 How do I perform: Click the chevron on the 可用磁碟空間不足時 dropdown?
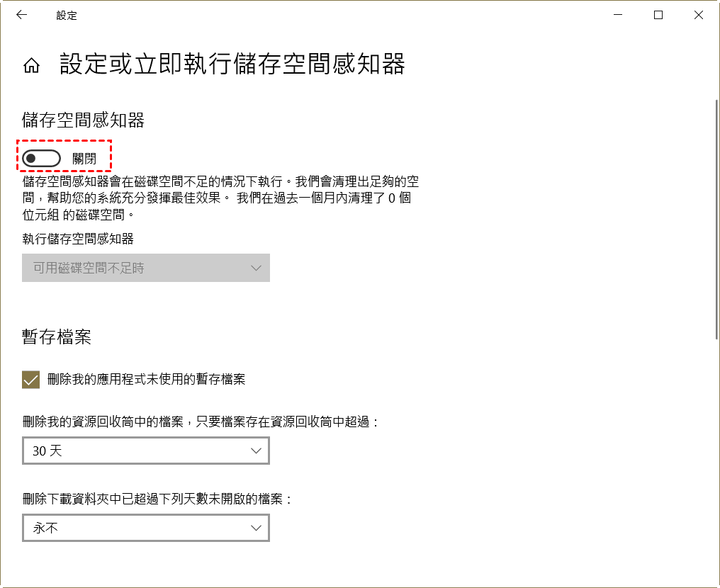tap(257, 268)
